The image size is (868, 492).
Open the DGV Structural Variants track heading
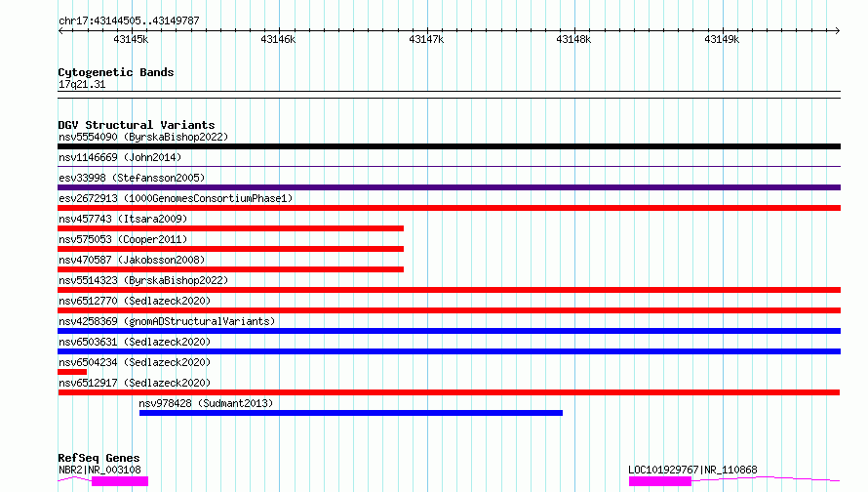(137, 125)
